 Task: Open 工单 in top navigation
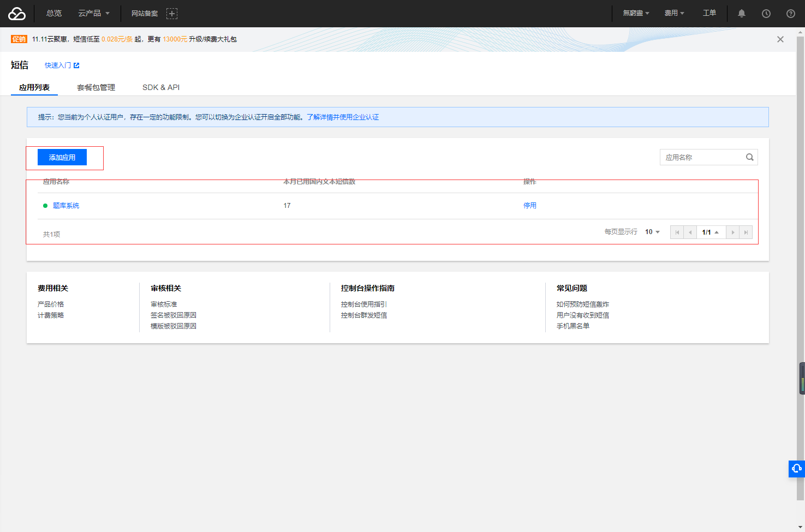pos(709,13)
